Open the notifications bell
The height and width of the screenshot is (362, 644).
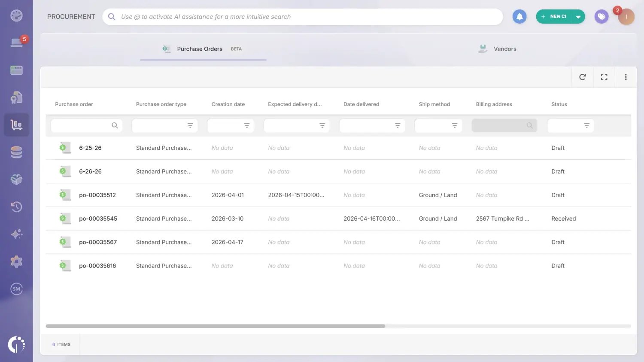519,17
